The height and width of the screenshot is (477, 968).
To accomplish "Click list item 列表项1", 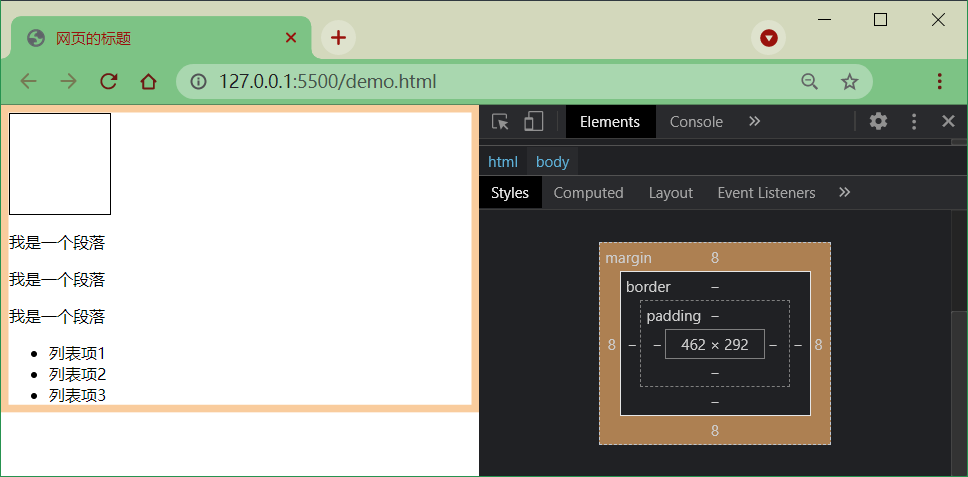I will [x=77, y=354].
